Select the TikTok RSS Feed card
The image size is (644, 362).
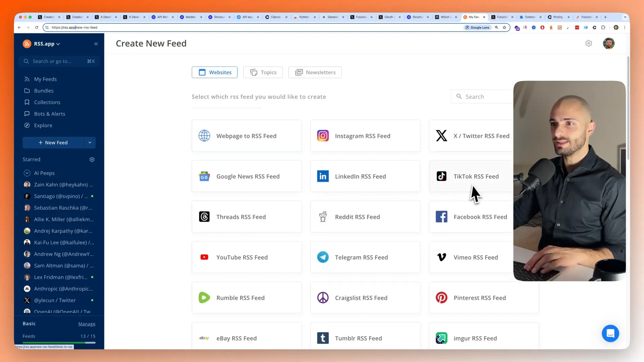point(471,176)
